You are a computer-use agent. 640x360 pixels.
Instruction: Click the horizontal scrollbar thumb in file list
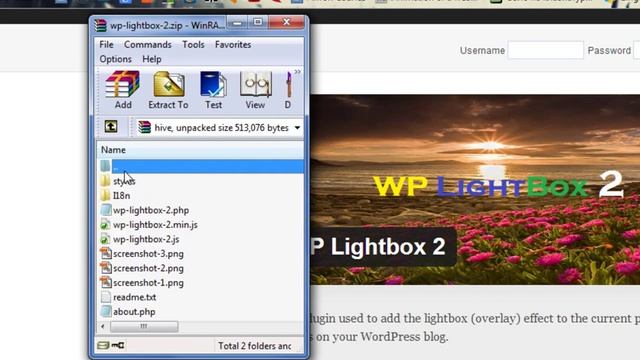(x=144, y=326)
